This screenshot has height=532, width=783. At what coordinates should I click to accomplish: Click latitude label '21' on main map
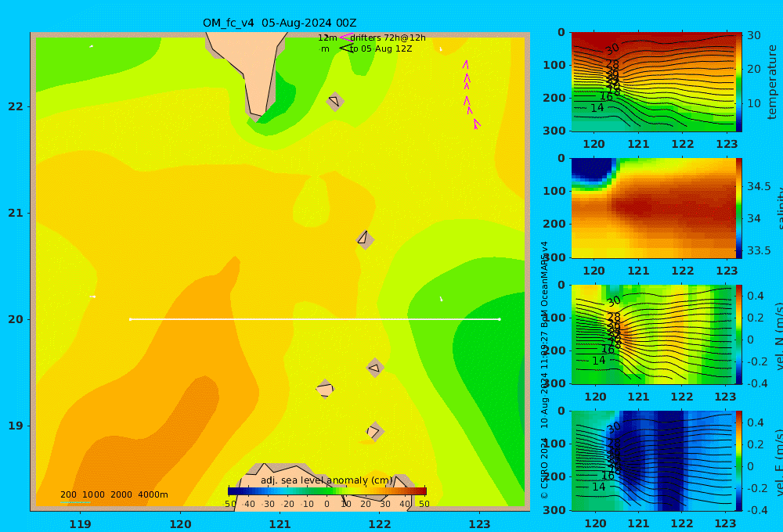pos(16,213)
